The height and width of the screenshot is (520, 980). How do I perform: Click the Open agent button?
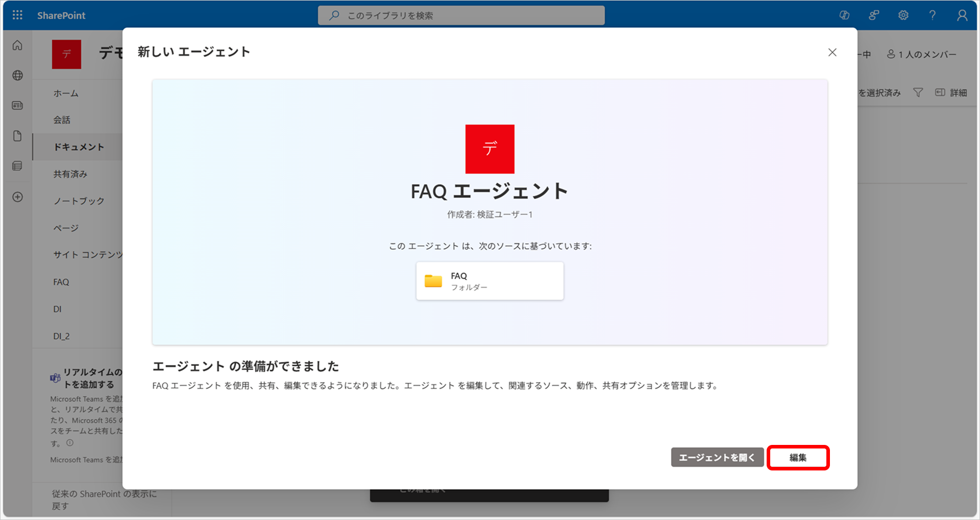tap(717, 457)
